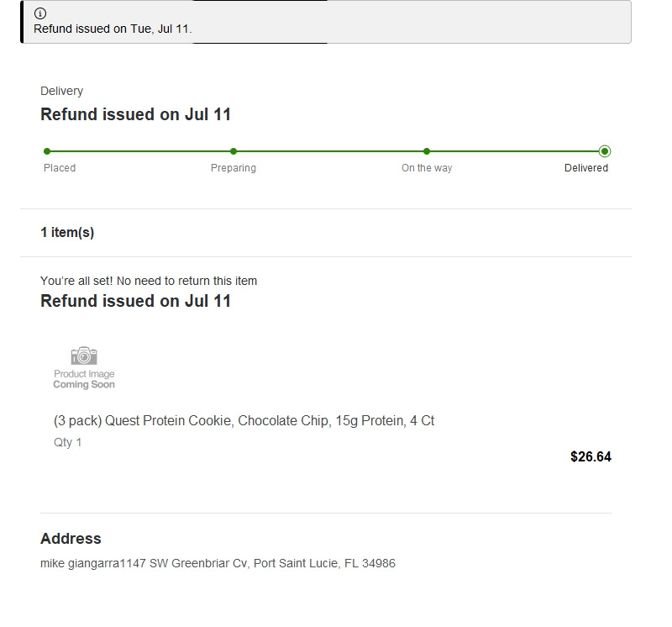The width and height of the screenshot is (672, 627).
Task: Click the Delivered status label
Action: (x=586, y=168)
